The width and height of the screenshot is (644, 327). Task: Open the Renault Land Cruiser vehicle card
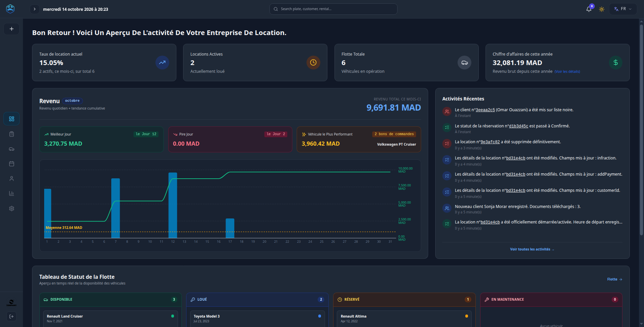coord(110,319)
